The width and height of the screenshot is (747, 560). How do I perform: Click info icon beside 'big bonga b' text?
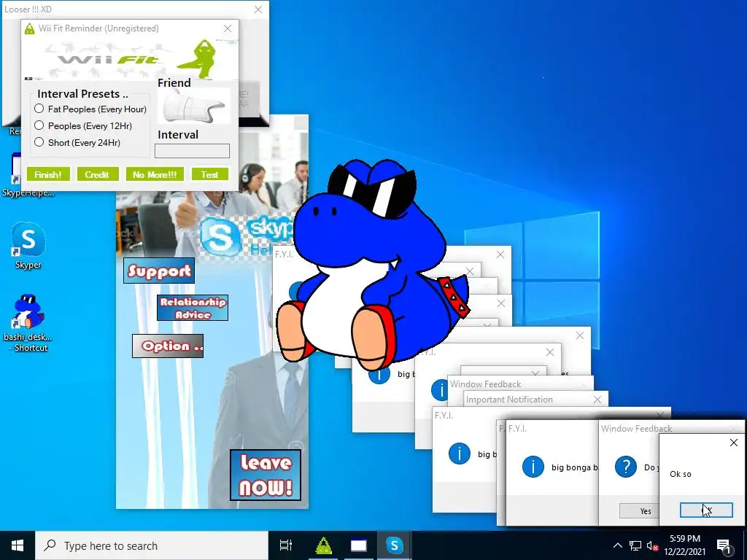click(x=533, y=467)
